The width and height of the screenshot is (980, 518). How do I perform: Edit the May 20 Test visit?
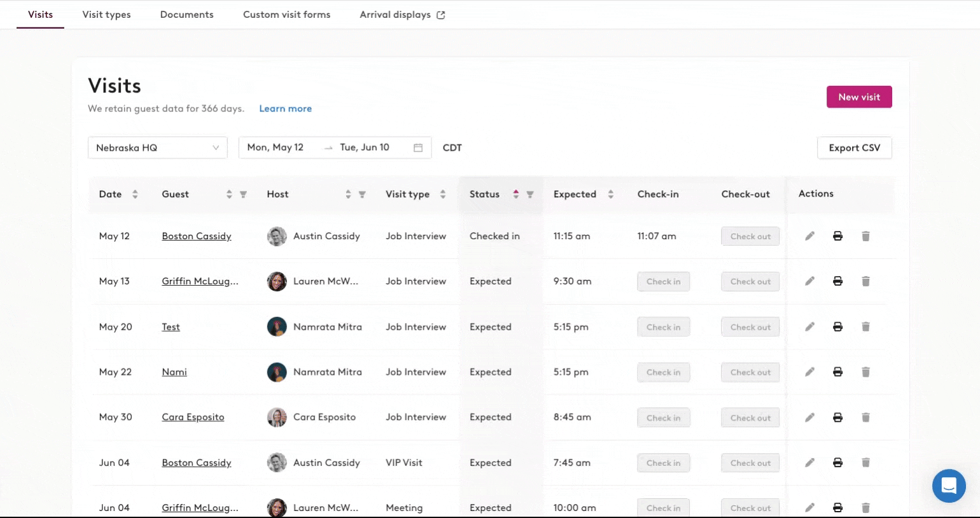pyautogui.click(x=809, y=326)
